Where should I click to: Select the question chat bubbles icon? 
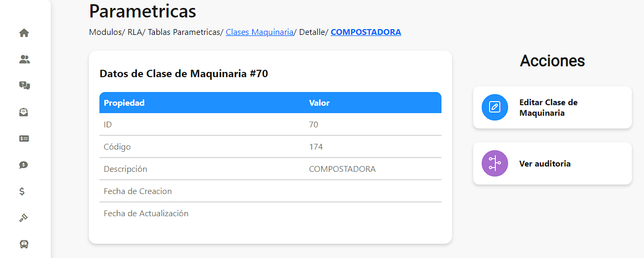[x=24, y=86]
